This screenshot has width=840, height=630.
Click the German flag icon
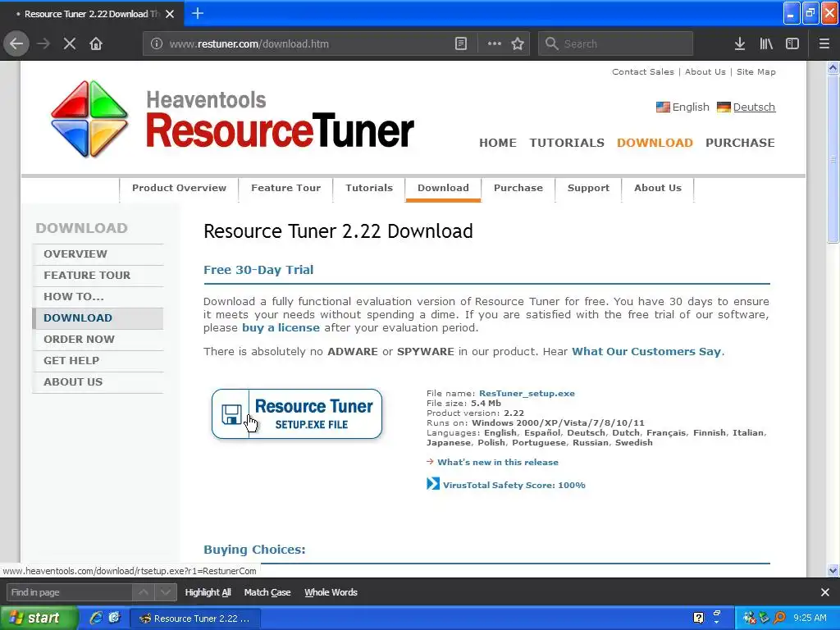click(x=724, y=107)
